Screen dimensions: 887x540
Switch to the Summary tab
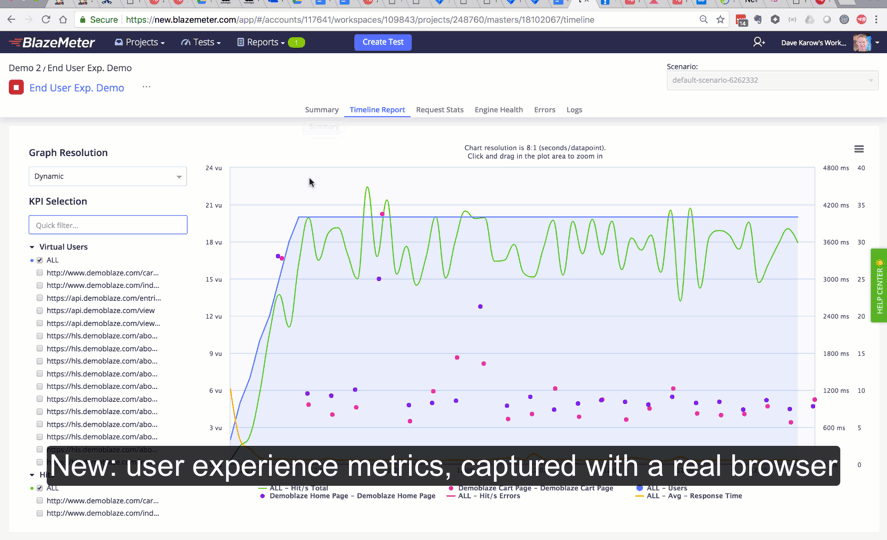322,110
